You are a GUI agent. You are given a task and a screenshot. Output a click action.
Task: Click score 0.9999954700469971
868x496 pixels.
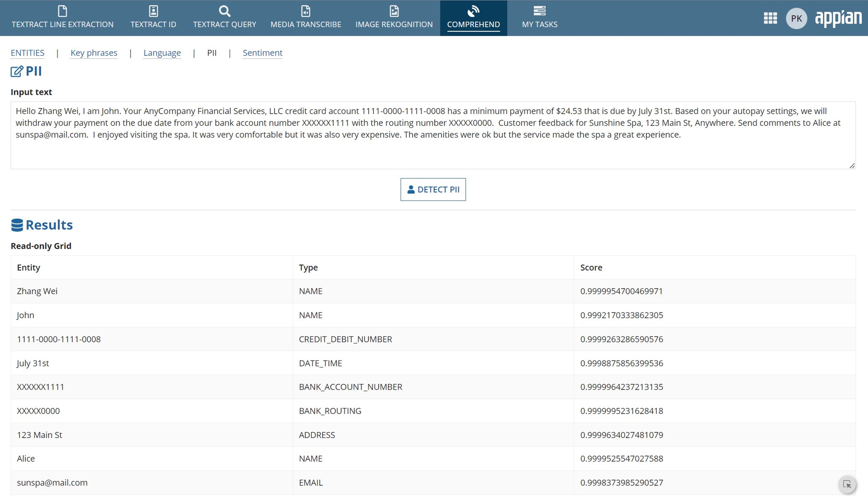point(621,291)
